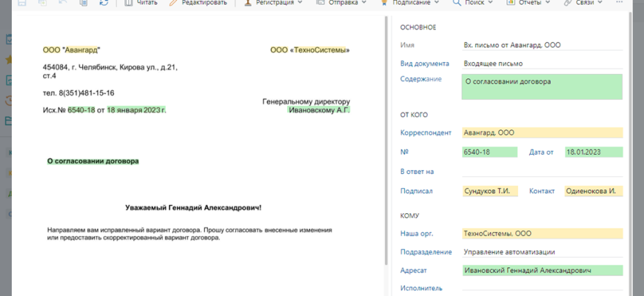
Task: Click the Корреспондент field with Авангард, ООО
Action: tap(542, 133)
